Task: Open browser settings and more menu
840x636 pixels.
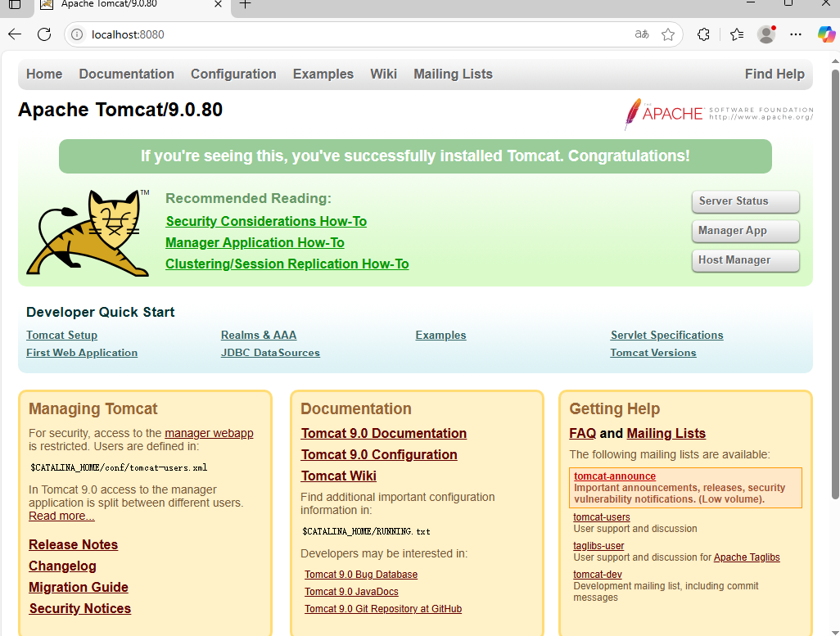Action: pos(796,34)
